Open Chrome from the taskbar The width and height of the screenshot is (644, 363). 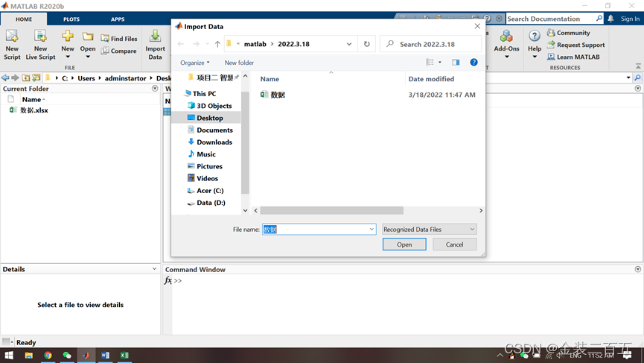pyautogui.click(x=48, y=356)
